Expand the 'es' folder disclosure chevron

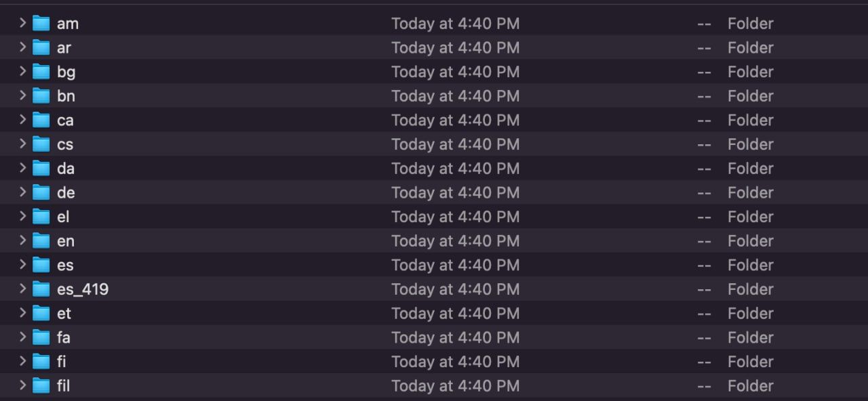[22, 264]
